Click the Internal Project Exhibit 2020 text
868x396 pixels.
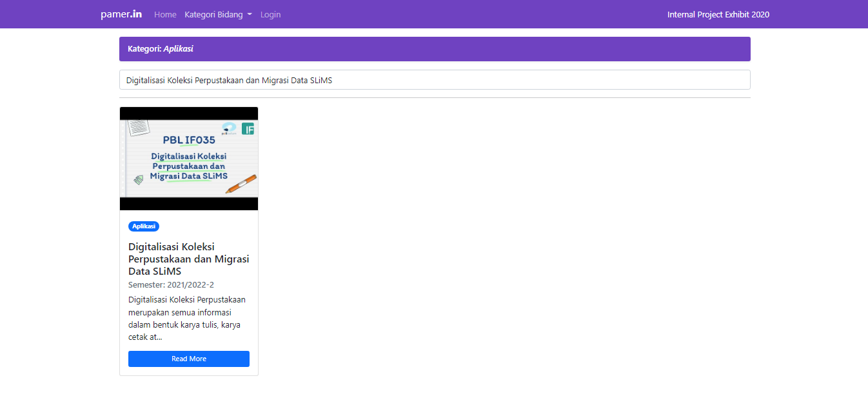point(718,14)
